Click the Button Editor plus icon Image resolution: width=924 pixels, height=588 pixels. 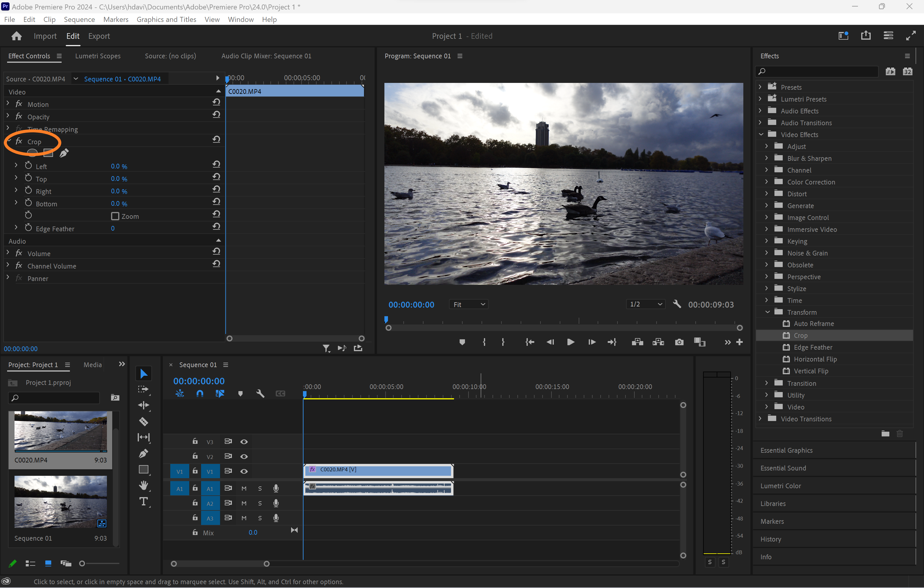click(x=739, y=342)
